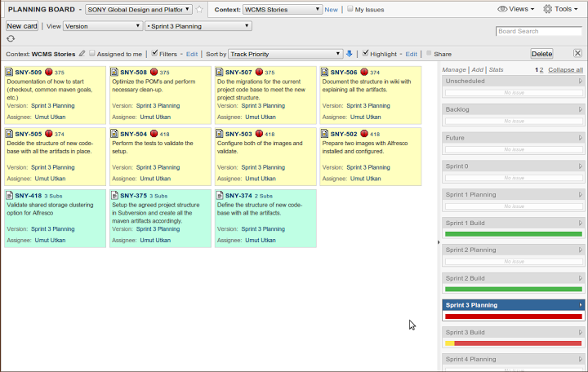Open the Views menu

click(x=515, y=9)
